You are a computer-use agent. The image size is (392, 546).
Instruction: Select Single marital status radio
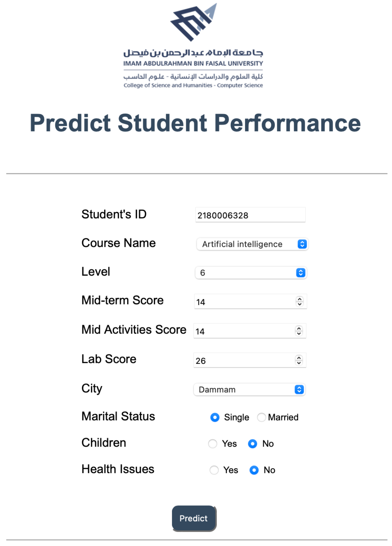(215, 417)
